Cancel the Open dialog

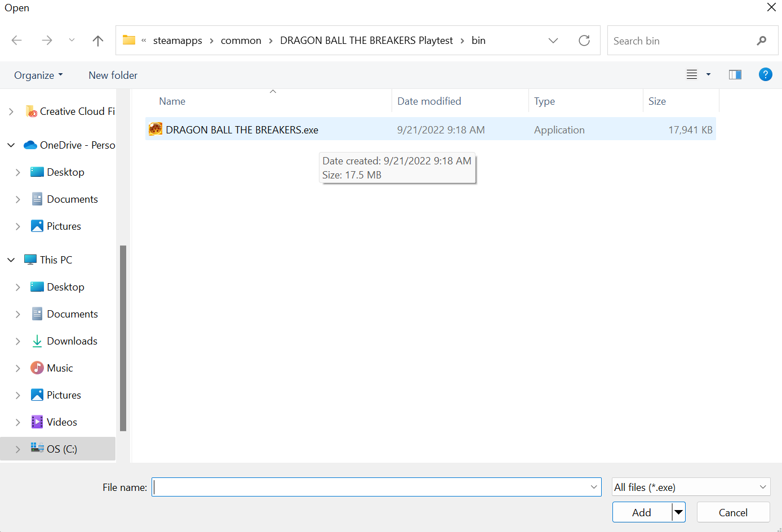(x=733, y=512)
